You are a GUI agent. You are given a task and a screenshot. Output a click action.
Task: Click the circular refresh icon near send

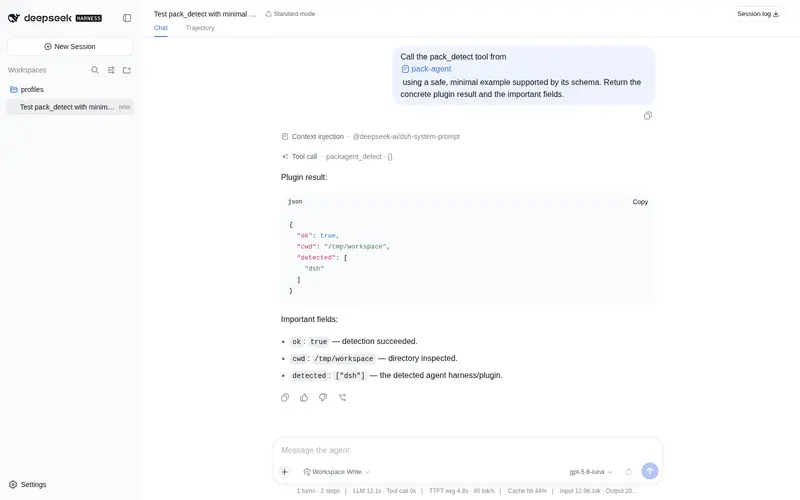(629, 472)
